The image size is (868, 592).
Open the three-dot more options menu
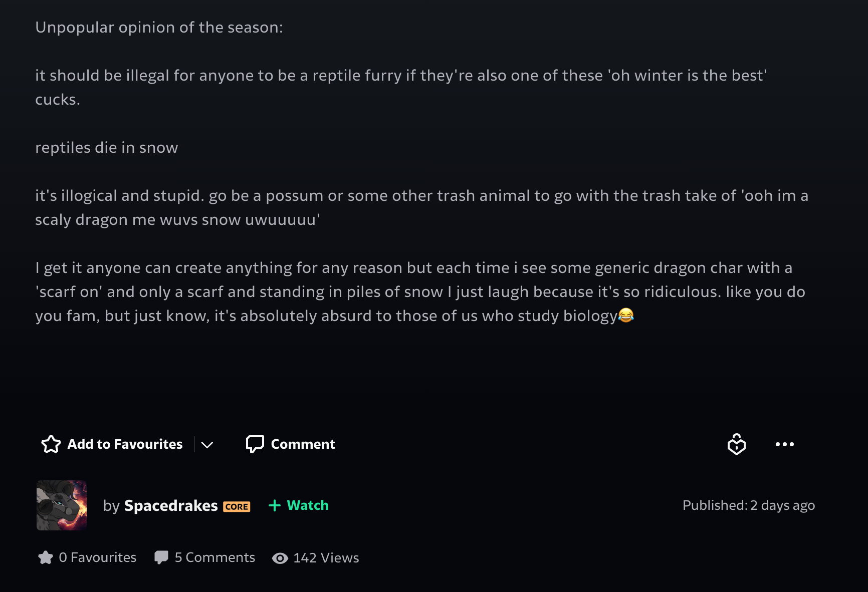coord(785,444)
